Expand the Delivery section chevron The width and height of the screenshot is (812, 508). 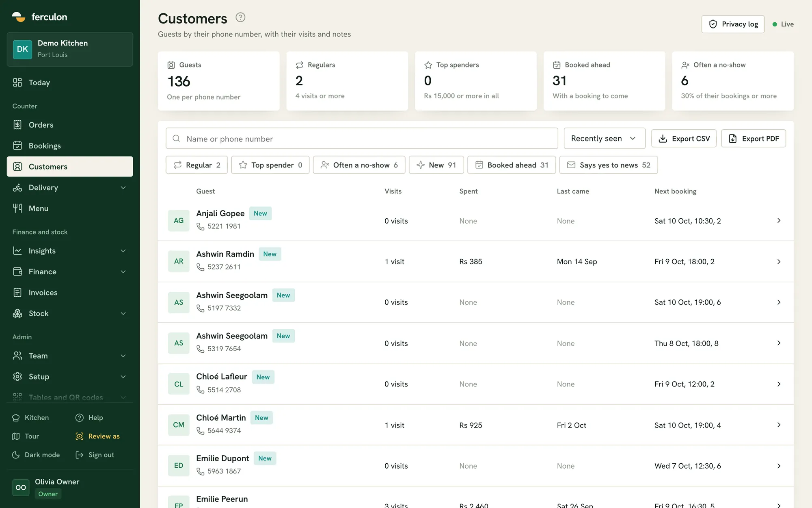pos(123,187)
